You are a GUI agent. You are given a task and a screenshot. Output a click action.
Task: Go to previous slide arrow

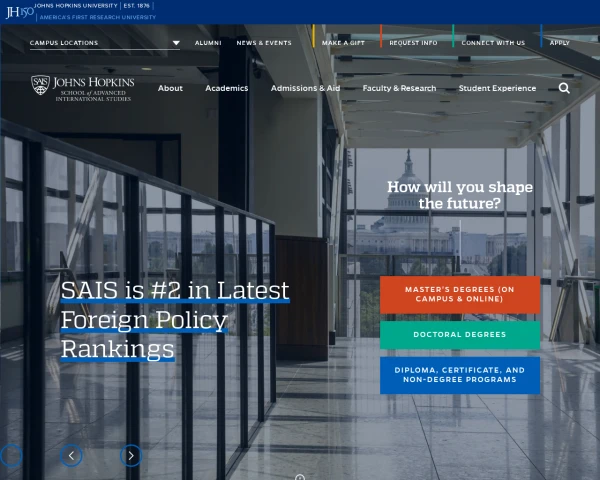pos(71,456)
